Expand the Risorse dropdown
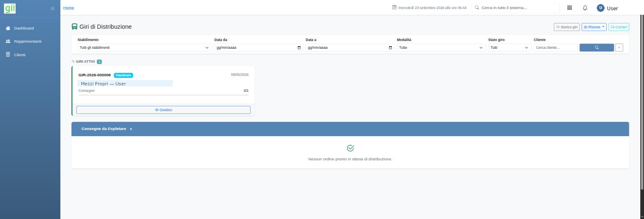The width and height of the screenshot is (644, 219). tap(594, 27)
